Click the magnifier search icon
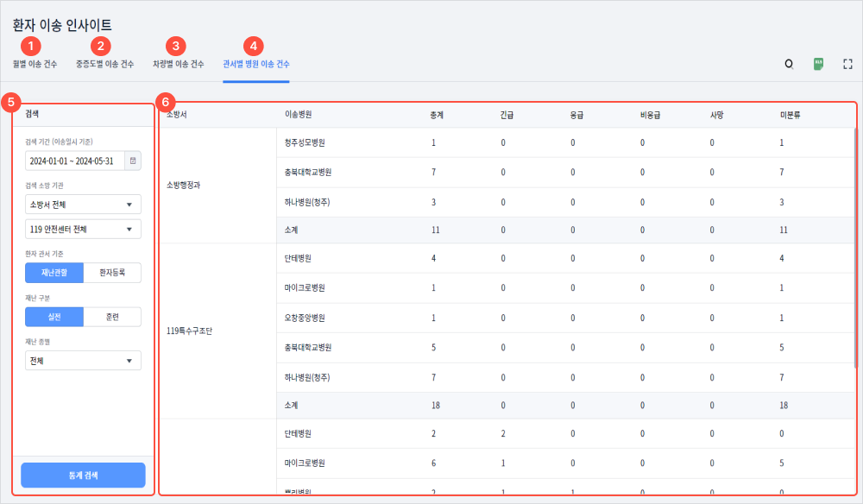The height and width of the screenshot is (504, 863). tap(788, 64)
